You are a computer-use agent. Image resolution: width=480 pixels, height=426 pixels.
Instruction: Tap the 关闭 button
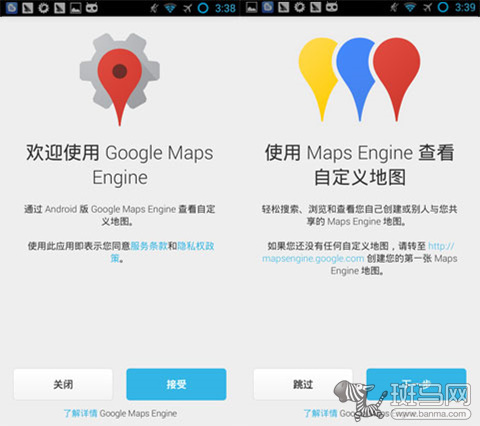63,384
